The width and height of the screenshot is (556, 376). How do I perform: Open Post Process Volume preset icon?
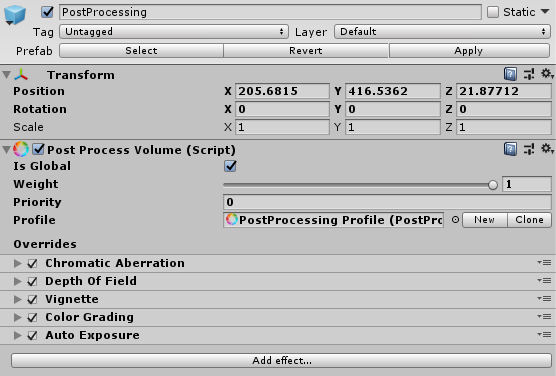(x=529, y=149)
